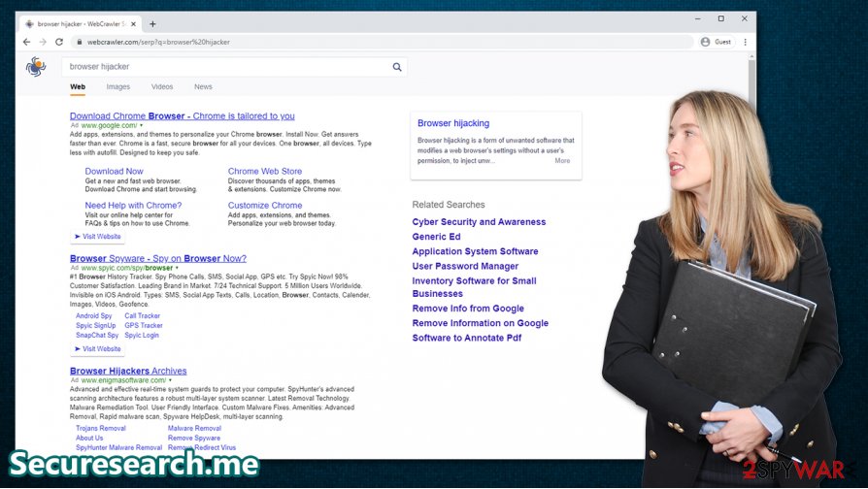
Task: Open the Malware Removal sitelink
Action: pyautogui.click(x=194, y=429)
